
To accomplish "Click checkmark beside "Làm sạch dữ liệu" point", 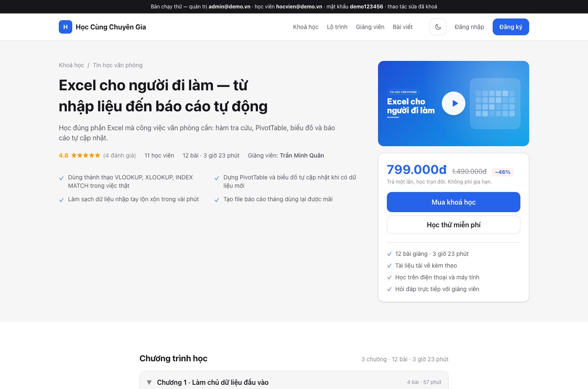I will [x=61, y=200].
